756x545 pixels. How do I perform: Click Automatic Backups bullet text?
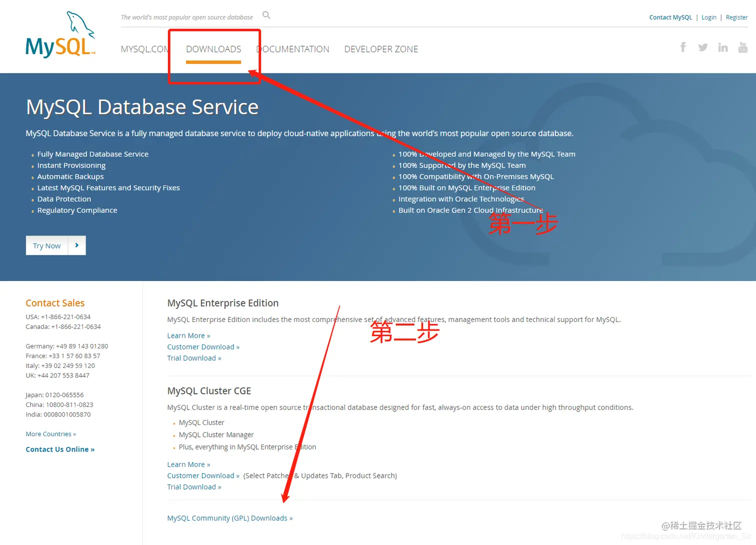[x=70, y=176]
